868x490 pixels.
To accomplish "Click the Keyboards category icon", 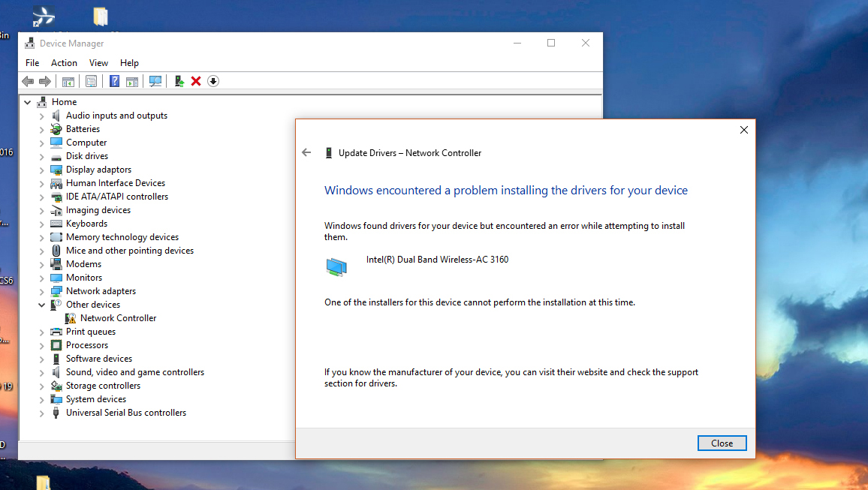I will click(56, 224).
